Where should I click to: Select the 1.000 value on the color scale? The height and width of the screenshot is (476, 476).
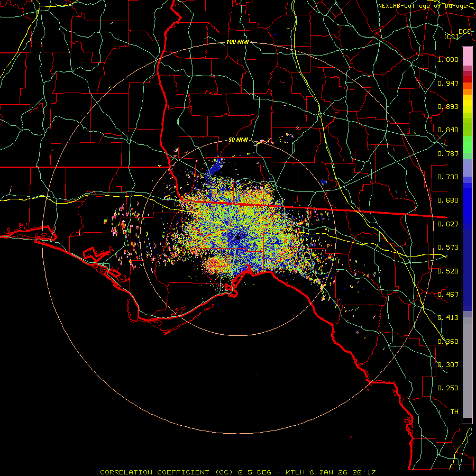448,59
